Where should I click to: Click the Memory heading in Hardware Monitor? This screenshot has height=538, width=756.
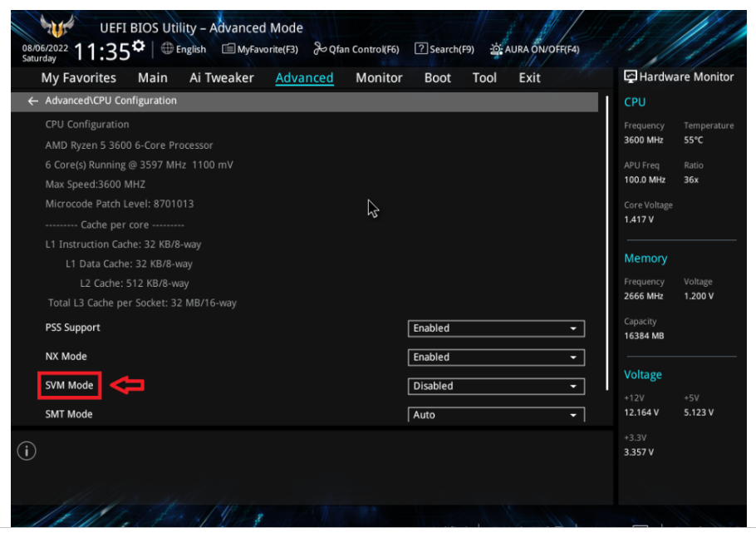[x=646, y=258]
